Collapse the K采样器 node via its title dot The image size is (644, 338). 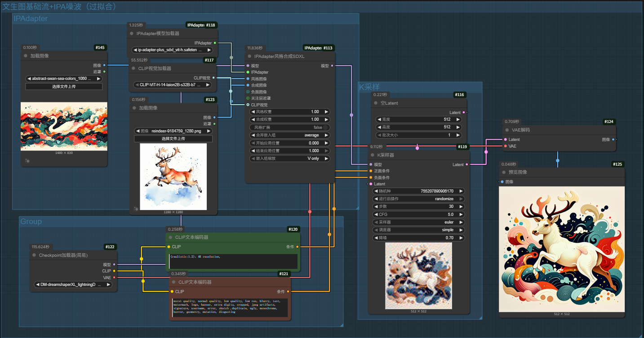[373, 155]
